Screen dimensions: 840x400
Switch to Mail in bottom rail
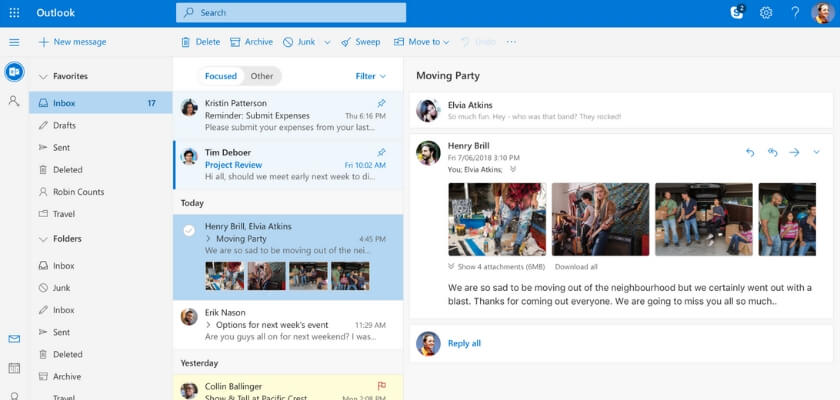pos(14,339)
